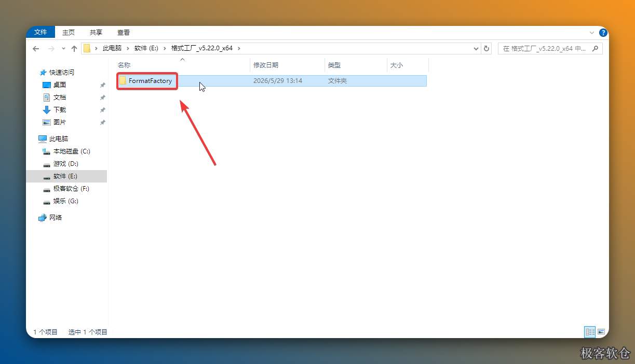Image resolution: width=635 pixels, height=364 pixels.
Task: Open 极客软仓 (F:) drive
Action: pos(71,189)
